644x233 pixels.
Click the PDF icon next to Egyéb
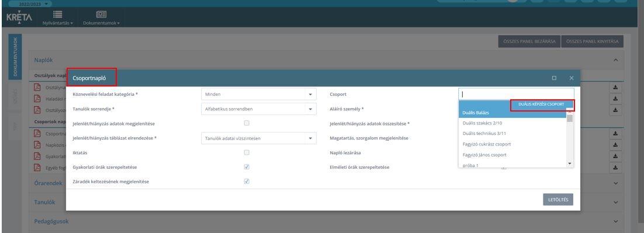(x=37, y=168)
